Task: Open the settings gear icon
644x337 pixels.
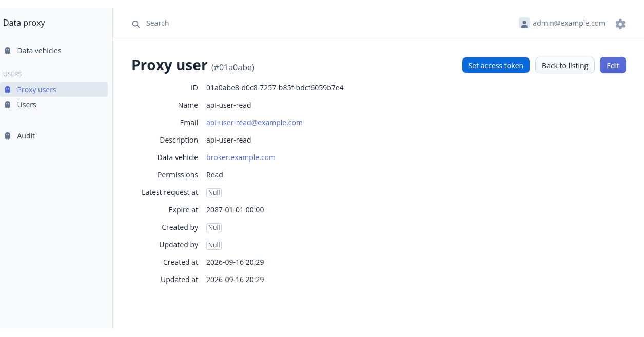Action: (620, 24)
